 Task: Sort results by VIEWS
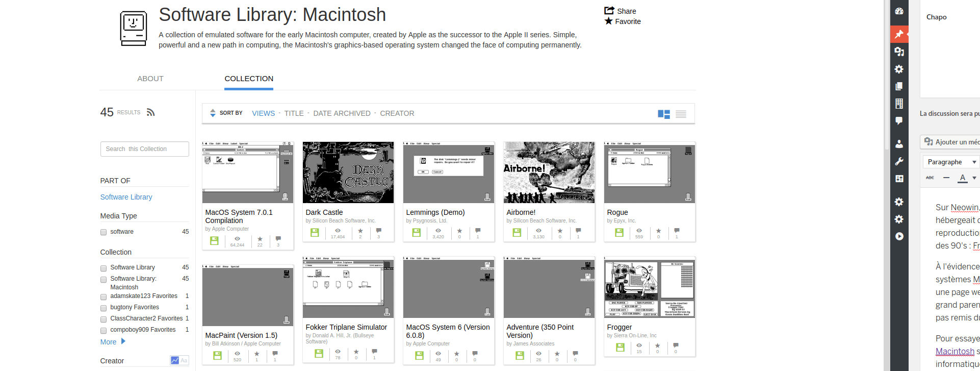(263, 113)
